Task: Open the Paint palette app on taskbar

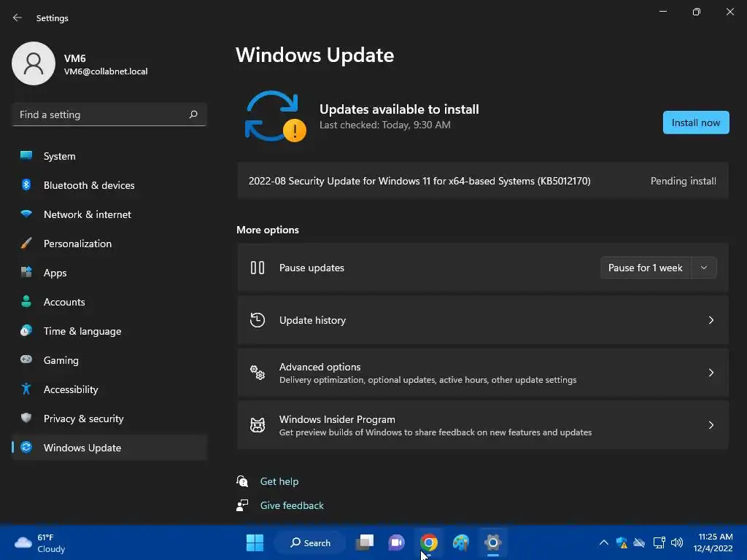Action: pyautogui.click(x=461, y=542)
